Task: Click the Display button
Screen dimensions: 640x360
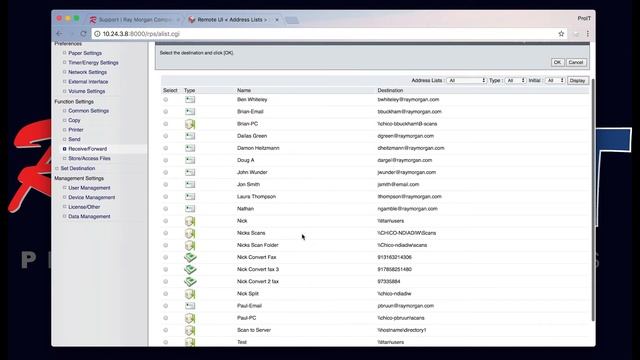Action: coord(577,80)
